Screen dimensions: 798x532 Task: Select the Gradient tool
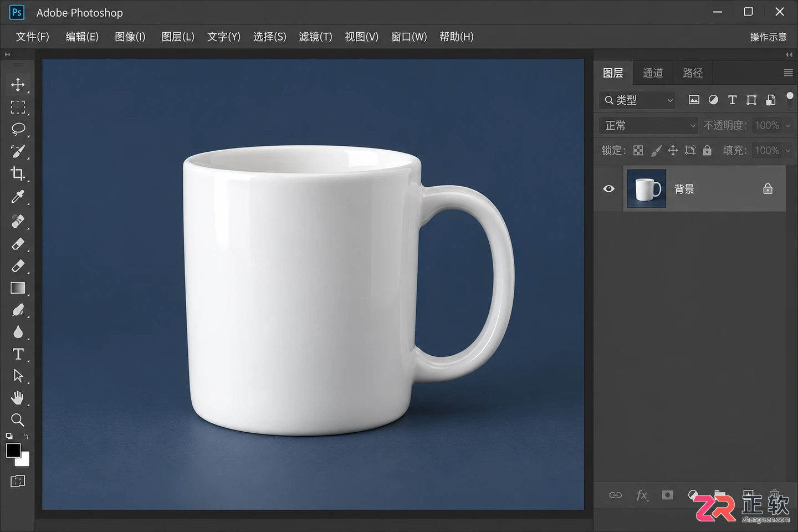tap(18, 288)
